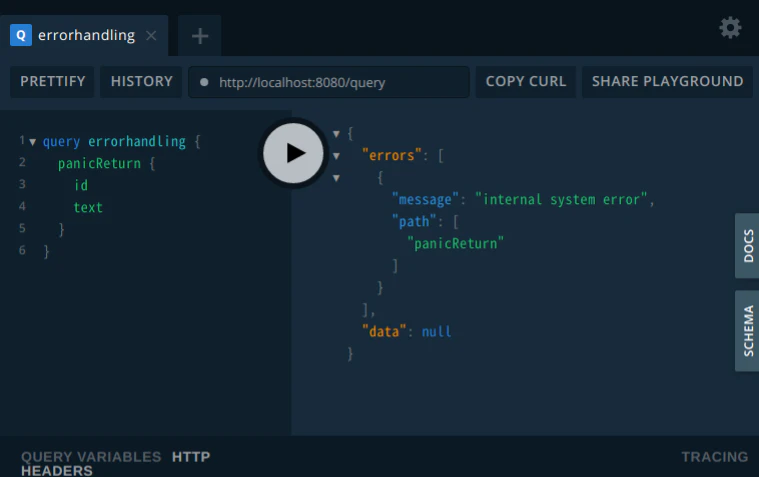Open the TRACING panel

point(714,457)
